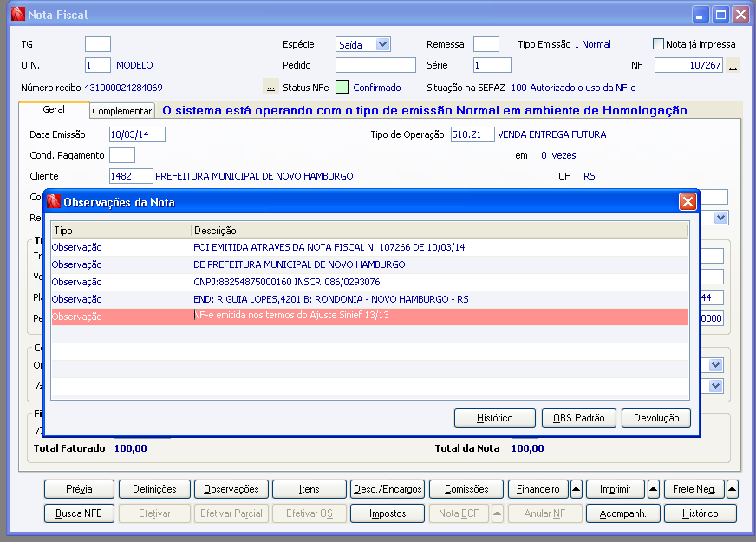
Task: Click the Devolução button
Action: 656,418
